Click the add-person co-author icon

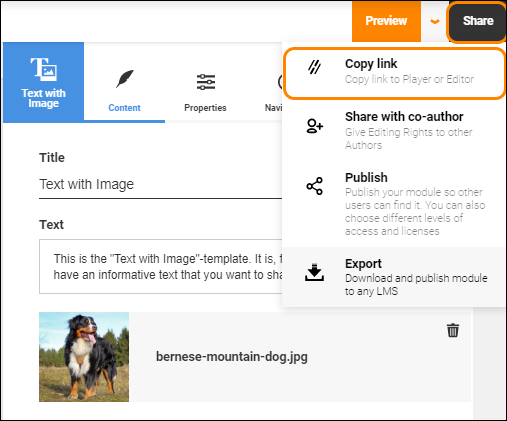pos(314,126)
